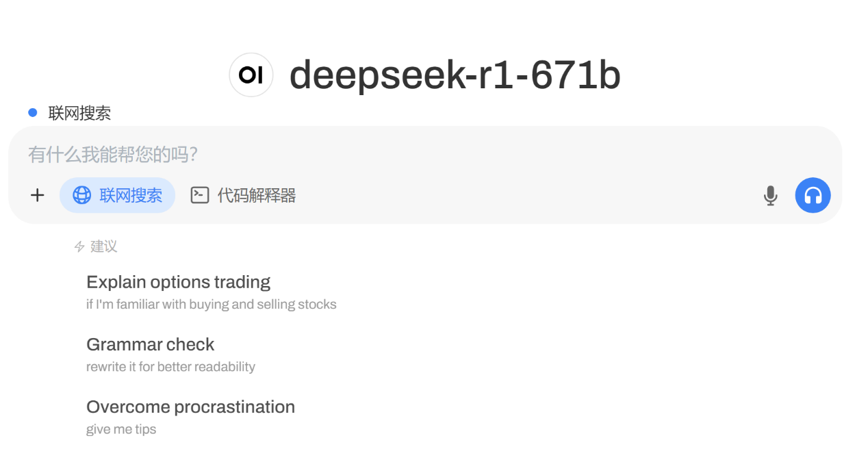Click the OI model logo
The height and width of the screenshot is (449, 868).
tap(251, 75)
